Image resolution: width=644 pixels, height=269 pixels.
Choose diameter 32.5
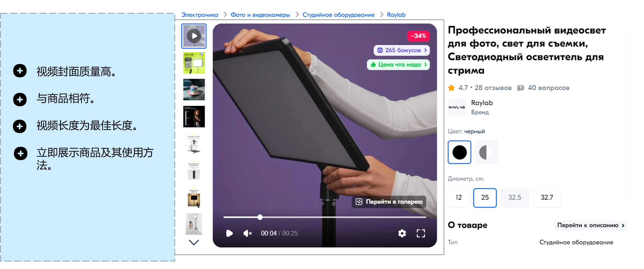515,198
